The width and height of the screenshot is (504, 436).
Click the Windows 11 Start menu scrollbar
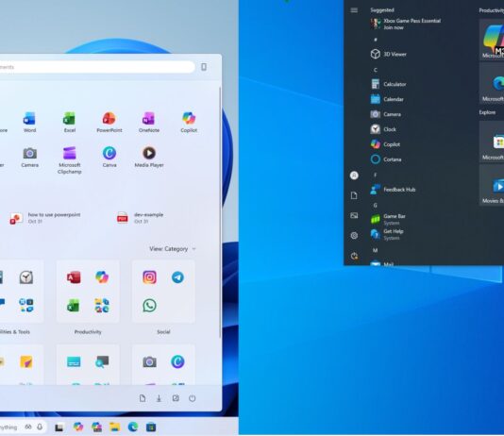pos(220,212)
